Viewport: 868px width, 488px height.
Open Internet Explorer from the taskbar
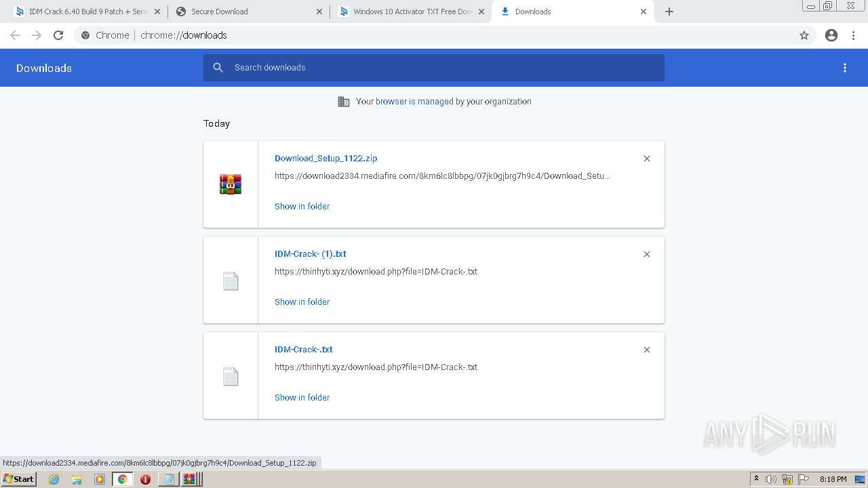tap(54, 479)
